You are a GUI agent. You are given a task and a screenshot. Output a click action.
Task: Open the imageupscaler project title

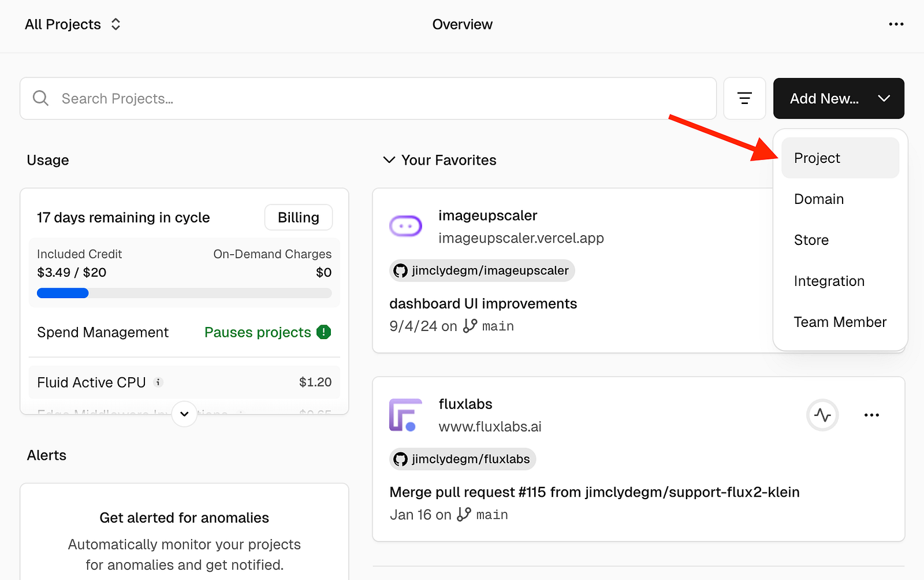(x=487, y=215)
